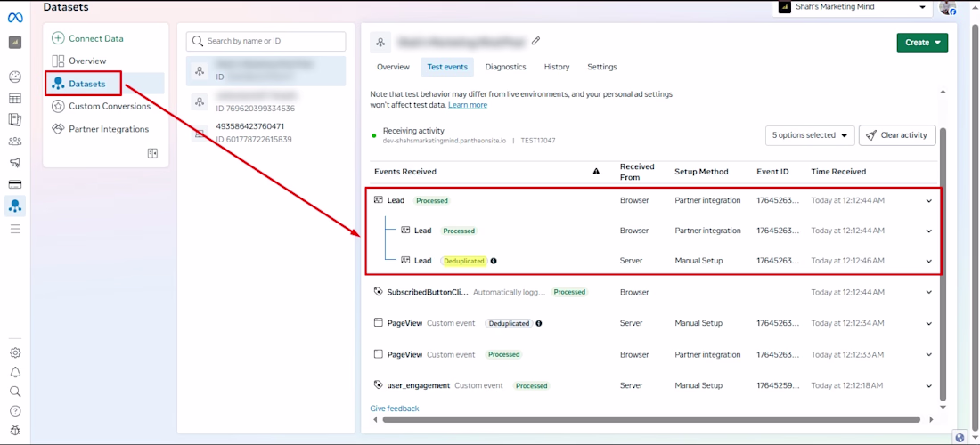The height and width of the screenshot is (445, 980).
Task: Open the Audiences people icon in sidebar
Action: pyautogui.click(x=15, y=141)
